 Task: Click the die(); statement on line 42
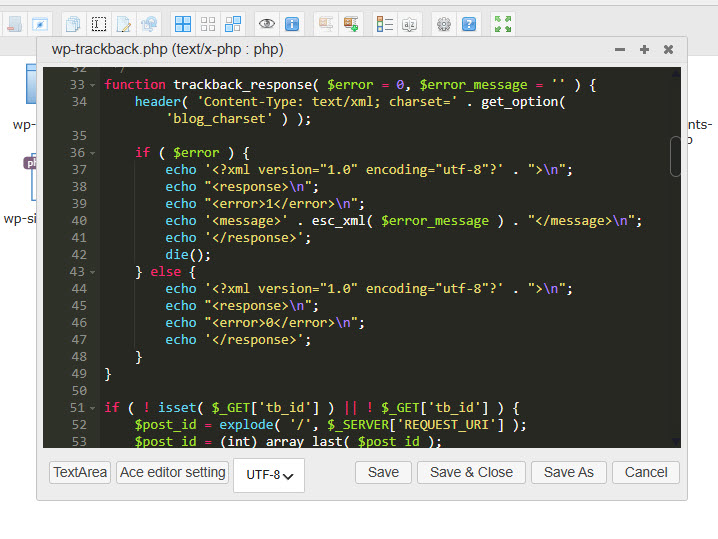pos(188,255)
